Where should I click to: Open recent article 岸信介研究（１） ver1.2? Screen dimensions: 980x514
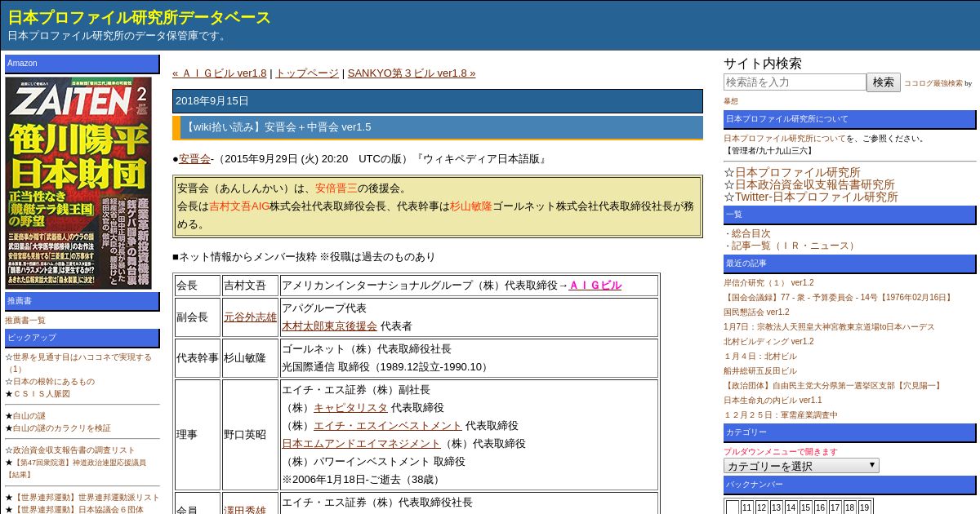coord(768,282)
